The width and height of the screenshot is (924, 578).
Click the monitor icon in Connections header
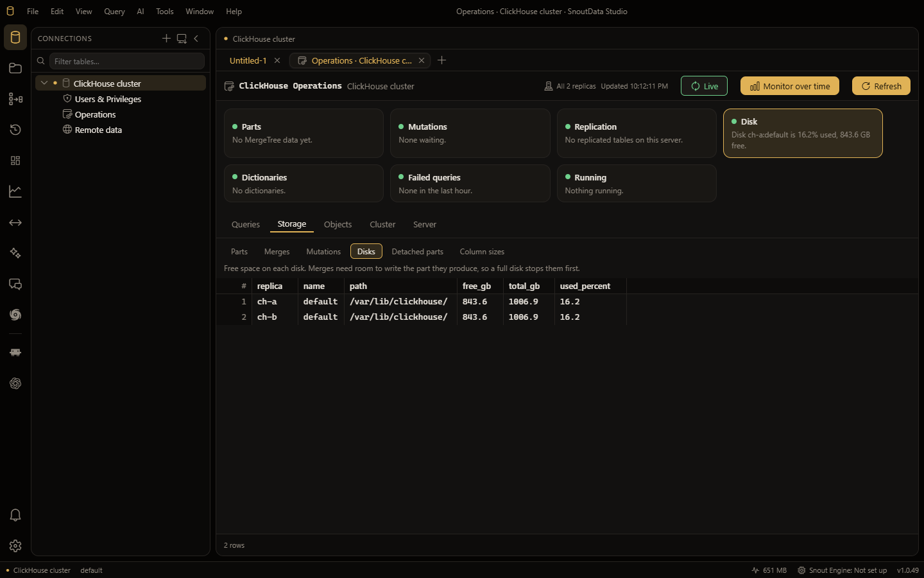click(x=182, y=39)
